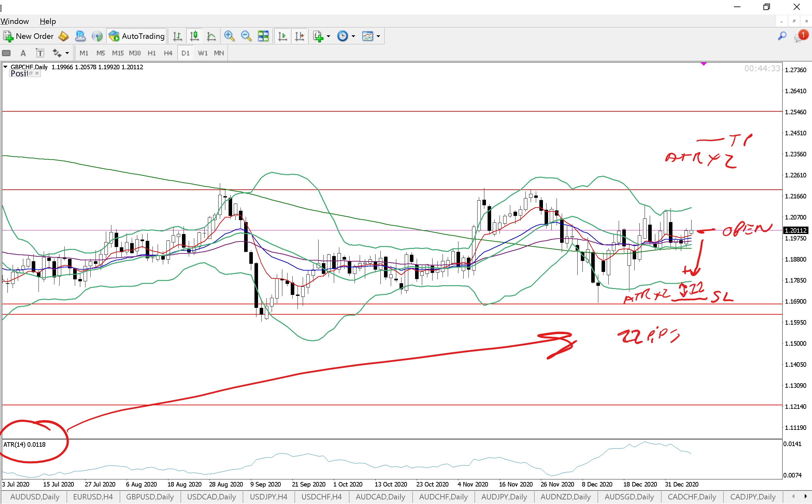Close the Posit floating panel
The image size is (812, 504).
click(37, 73)
